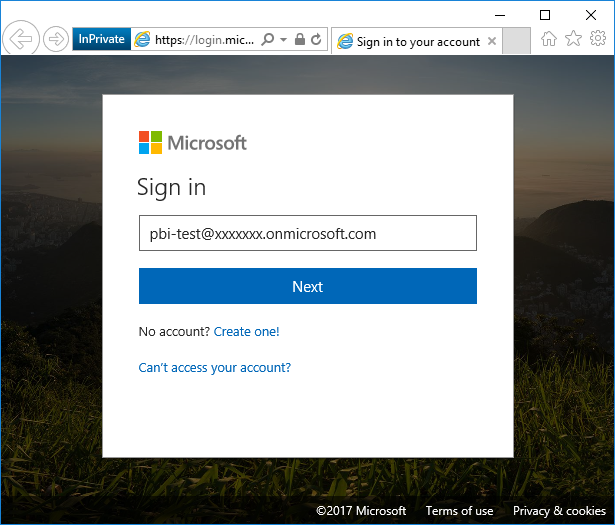Close the 'Sign in to your account' tab
615x525 pixels.
pos(492,41)
